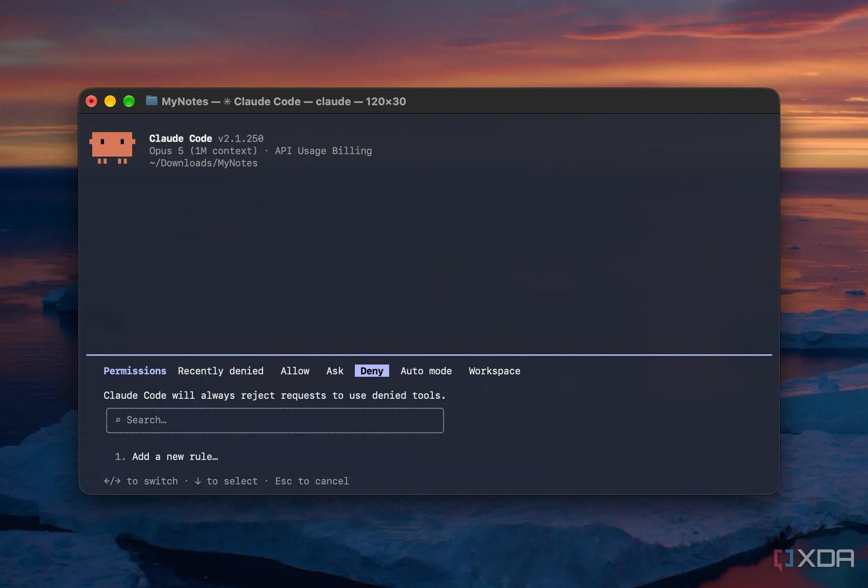Click the Claude Code pixel mascot icon
This screenshot has width=868, height=588.
[112, 148]
